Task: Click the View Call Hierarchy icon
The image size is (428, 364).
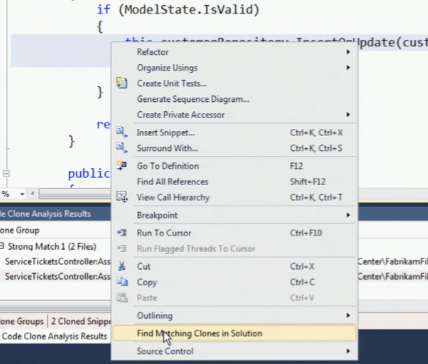Action: pyautogui.click(x=122, y=197)
